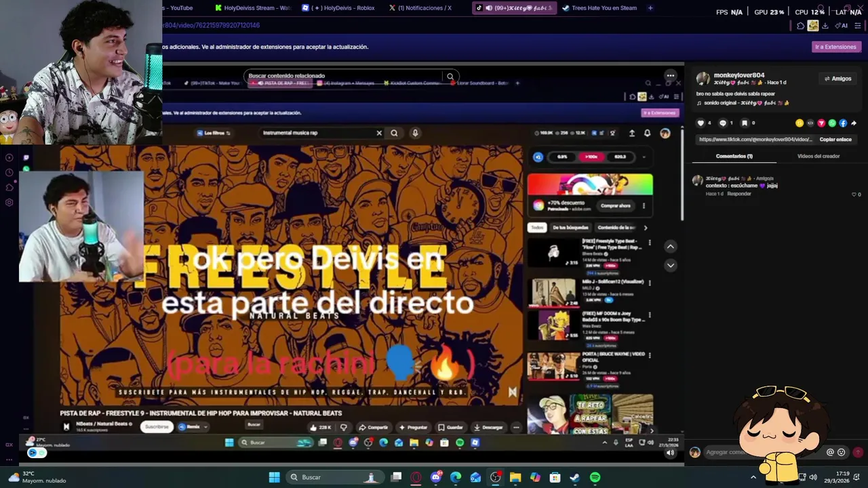Open Microsoft Edge on the taskbar

[x=456, y=477]
